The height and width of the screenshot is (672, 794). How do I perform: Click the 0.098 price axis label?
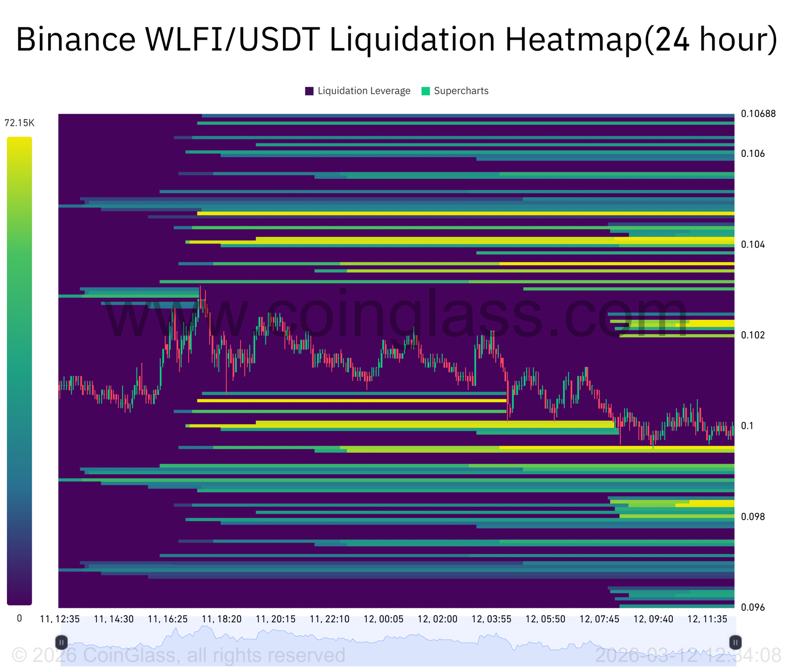(753, 517)
